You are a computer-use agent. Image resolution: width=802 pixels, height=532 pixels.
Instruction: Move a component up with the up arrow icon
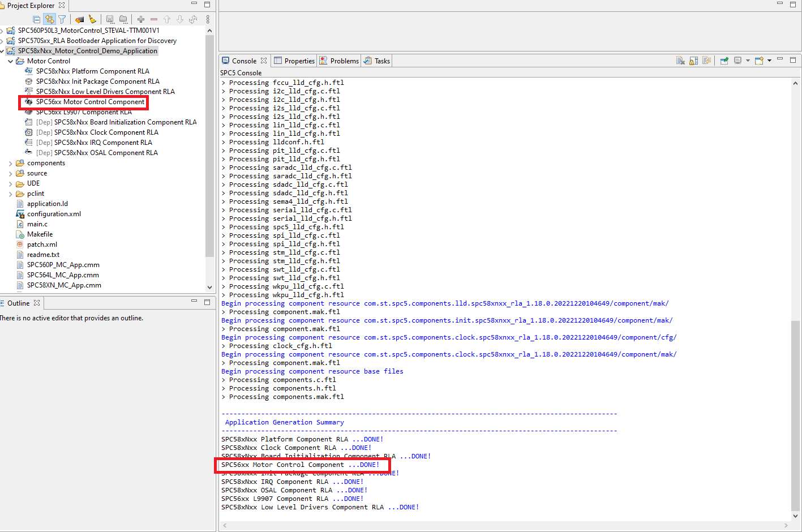click(166, 19)
